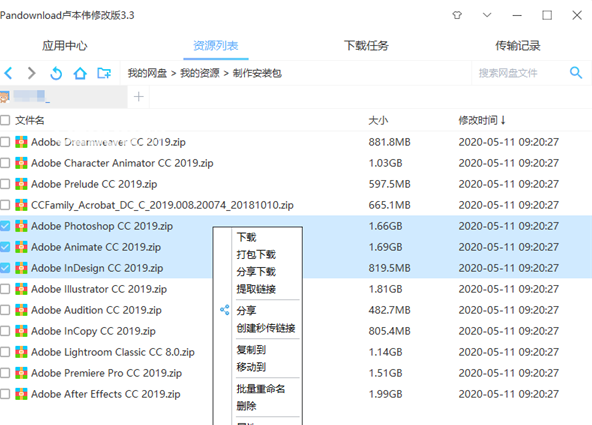The height and width of the screenshot is (425, 592).
Task: Click zip icon of Adobe Animate CC 2019
Action: pyautogui.click(x=21, y=247)
